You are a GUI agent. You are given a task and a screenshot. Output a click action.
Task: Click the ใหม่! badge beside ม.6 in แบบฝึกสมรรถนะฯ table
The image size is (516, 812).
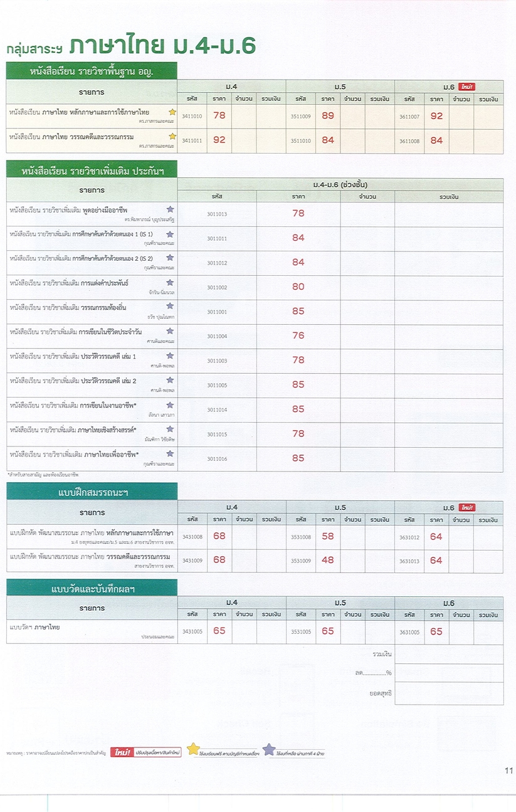click(466, 507)
